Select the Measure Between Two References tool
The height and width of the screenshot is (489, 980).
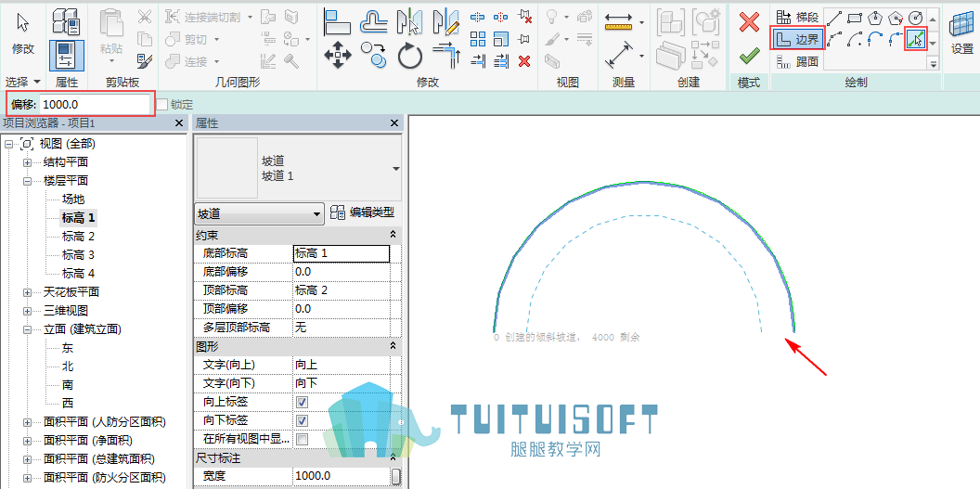tap(621, 23)
